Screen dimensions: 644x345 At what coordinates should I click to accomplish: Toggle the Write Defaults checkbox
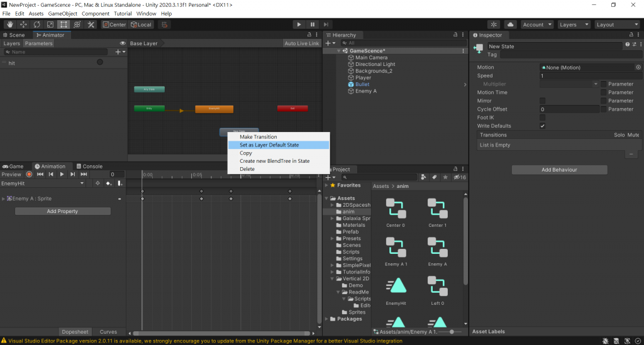(x=543, y=126)
